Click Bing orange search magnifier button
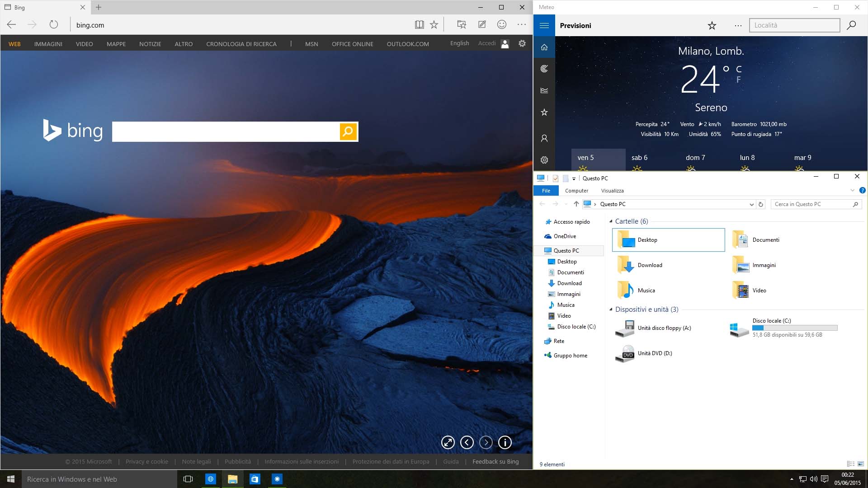Screen dimensions: 868x488 [x=348, y=131]
